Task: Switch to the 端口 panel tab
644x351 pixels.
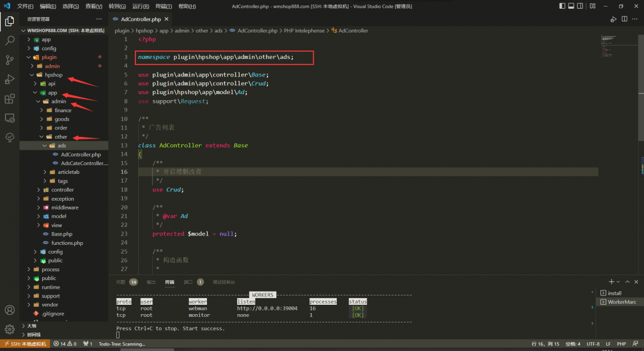Action: point(193,282)
